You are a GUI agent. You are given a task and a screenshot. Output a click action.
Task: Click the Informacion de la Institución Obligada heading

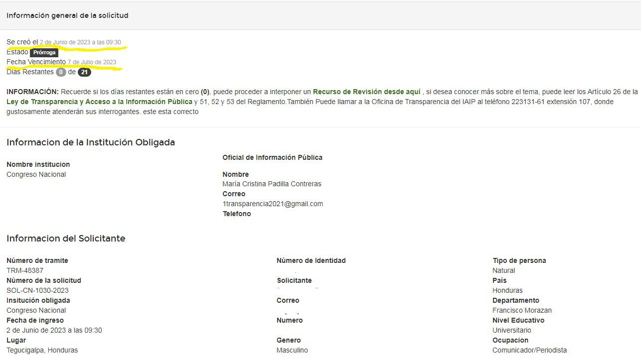[x=90, y=142]
